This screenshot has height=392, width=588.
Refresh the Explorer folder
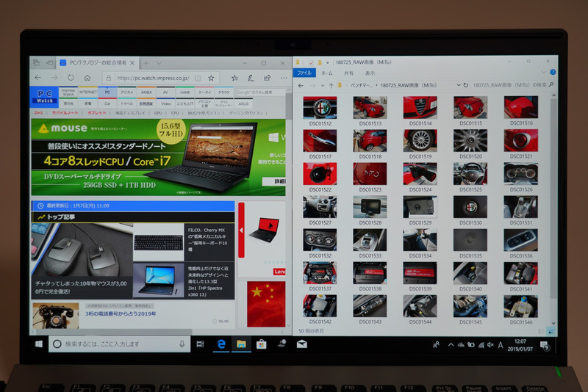tap(466, 85)
